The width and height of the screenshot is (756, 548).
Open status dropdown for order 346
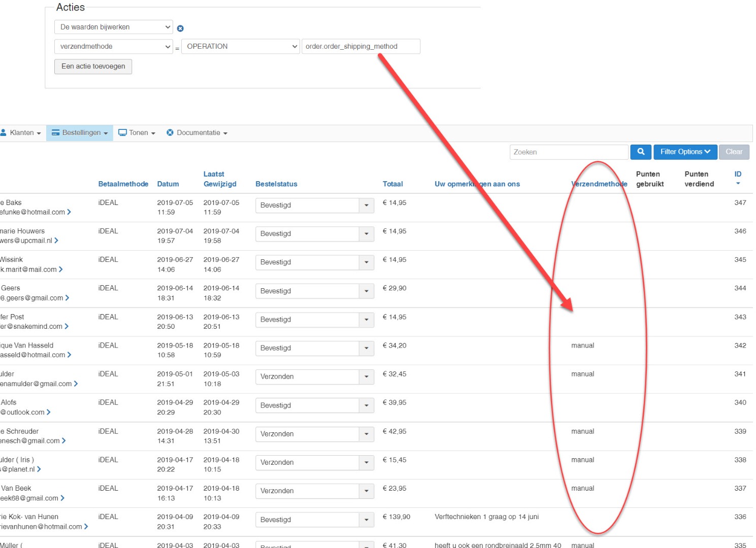[314, 233]
